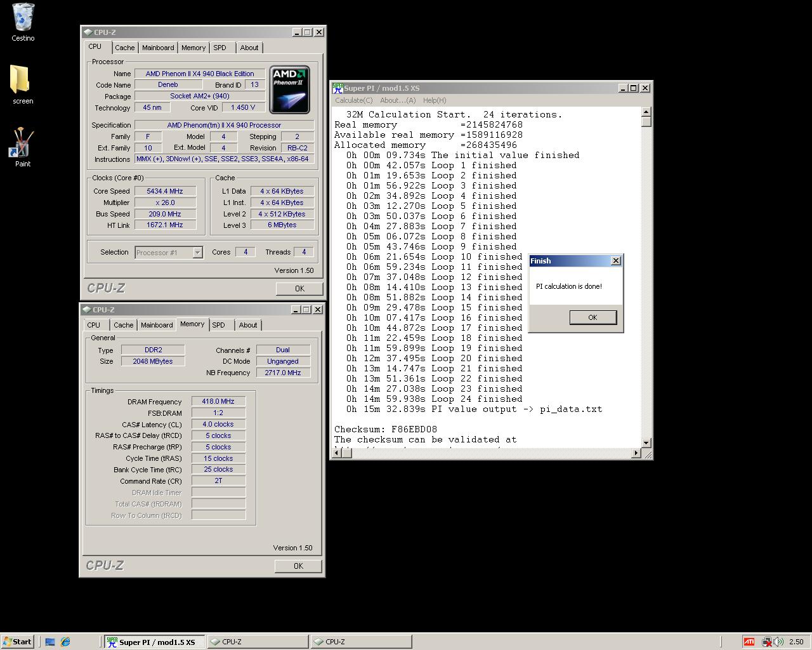The width and height of the screenshot is (812, 650).
Task: Click the Super PI vertical scroll thumb
Action: pyautogui.click(x=646, y=122)
